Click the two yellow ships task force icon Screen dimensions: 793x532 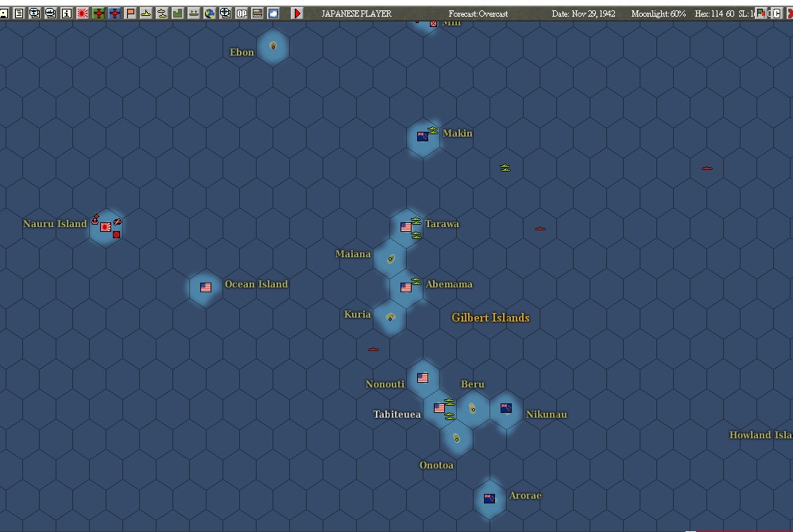(x=162, y=13)
